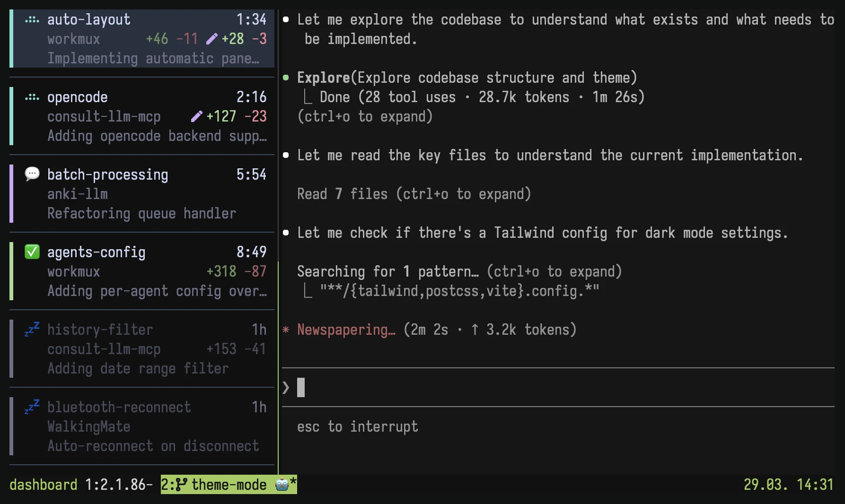This screenshot has width=845, height=504.
Task: Click the activity dots icon next to opencode
Action: pos(31,96)
